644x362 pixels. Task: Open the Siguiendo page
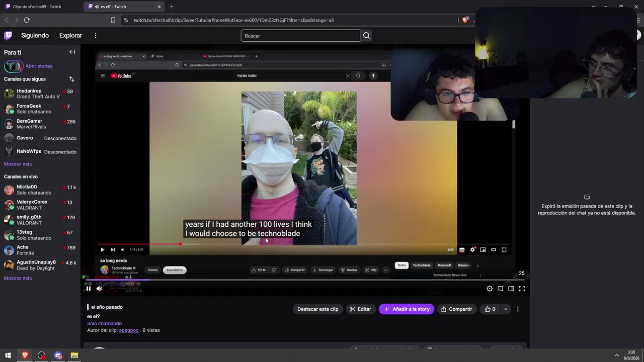point(35,36)
